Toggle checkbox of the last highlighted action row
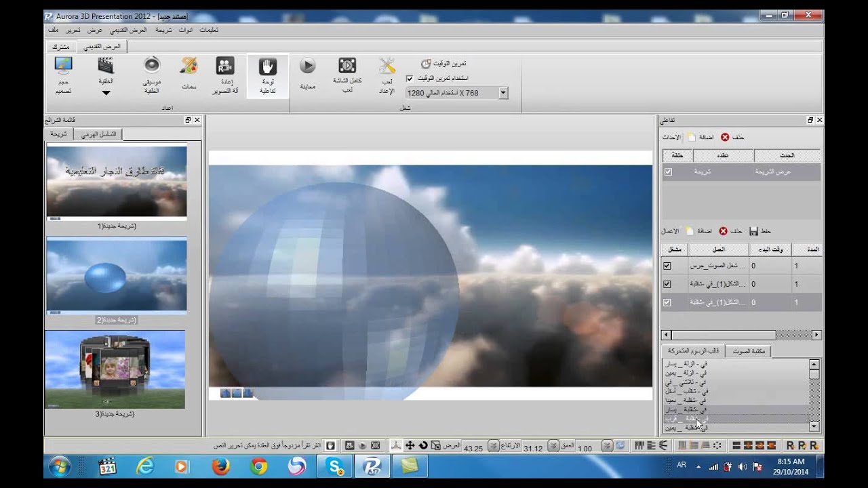868x488 pixels. pyautogui.click(x=667, y=302)
